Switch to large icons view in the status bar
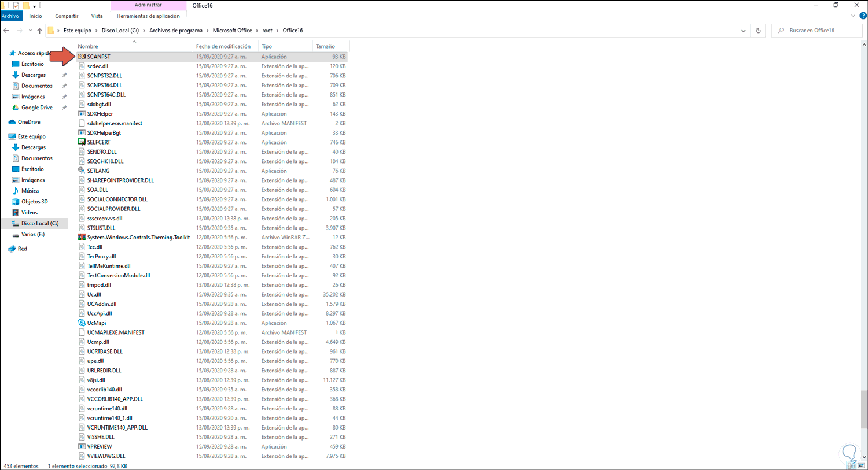Screen dimensions: 868x470 pyautogui.click(x=861, y=465)
